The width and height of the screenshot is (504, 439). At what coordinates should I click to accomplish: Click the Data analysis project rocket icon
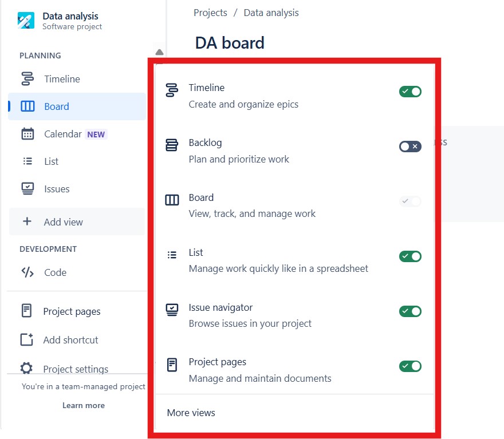[26, 21]
